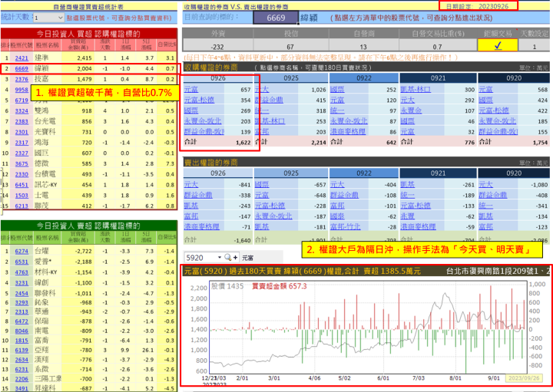Click the plus icon next to the magnifier
Image resolution: width=553 pixels, height=392 pixels.
pyautogui.click(x=235, y=258)
